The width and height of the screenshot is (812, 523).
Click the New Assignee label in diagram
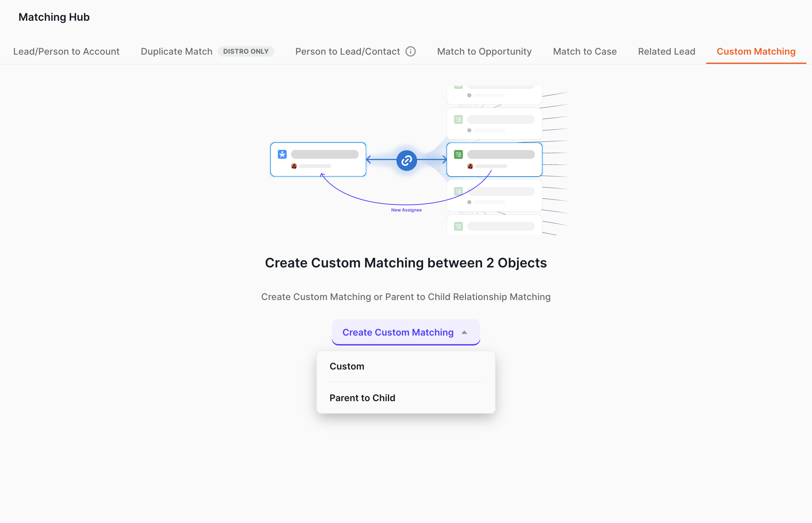(x=406, y=210)
